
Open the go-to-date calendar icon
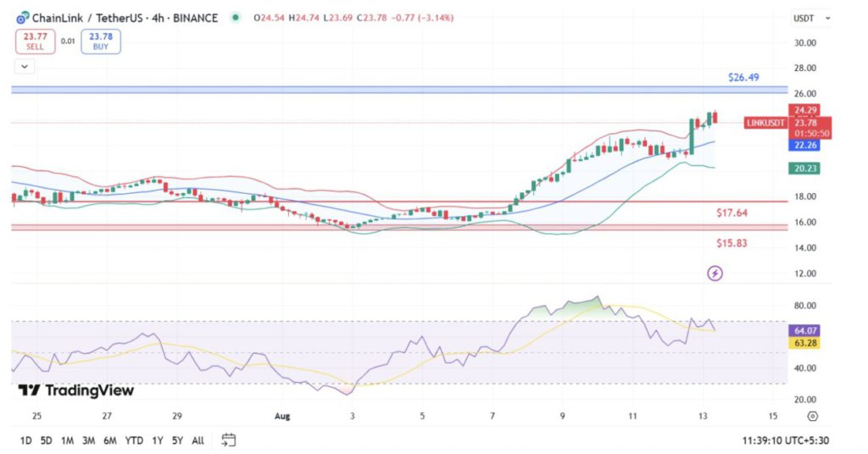click(228, 440)
